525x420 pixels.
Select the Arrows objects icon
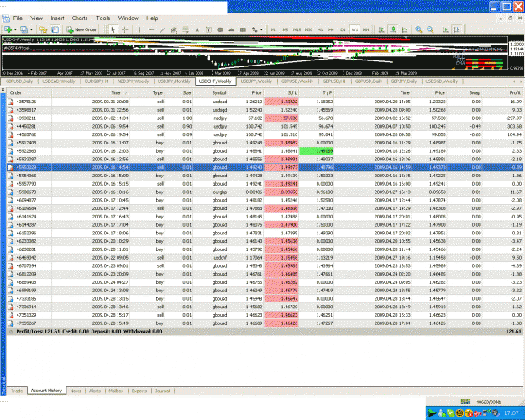255,29
